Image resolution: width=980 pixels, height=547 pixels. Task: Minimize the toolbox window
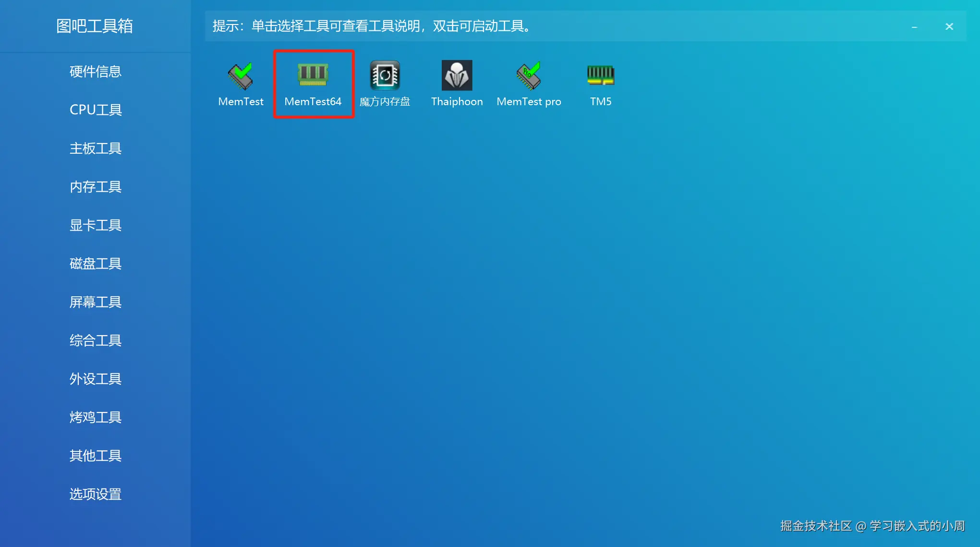[x=914, y=27]
